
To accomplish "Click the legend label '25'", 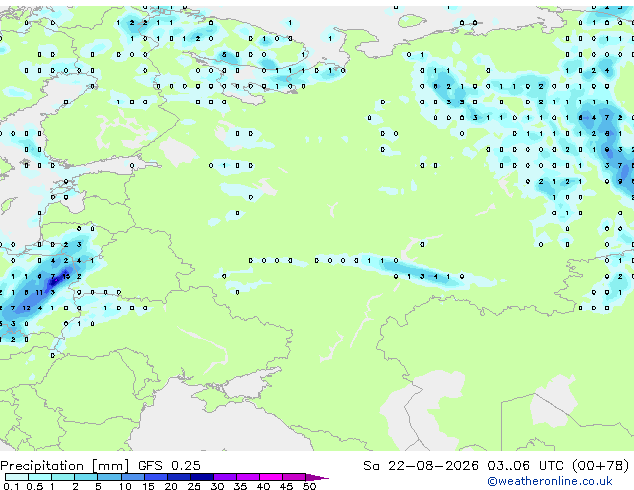I will 194,486.
